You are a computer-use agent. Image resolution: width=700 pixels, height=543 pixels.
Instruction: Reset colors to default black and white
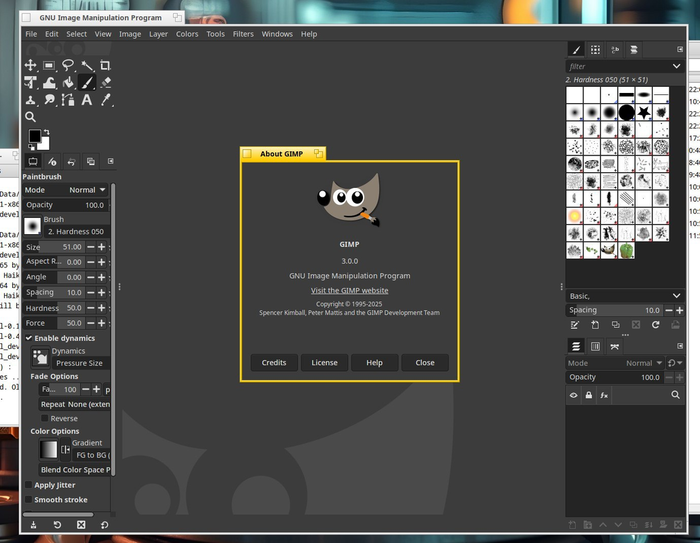31,147
